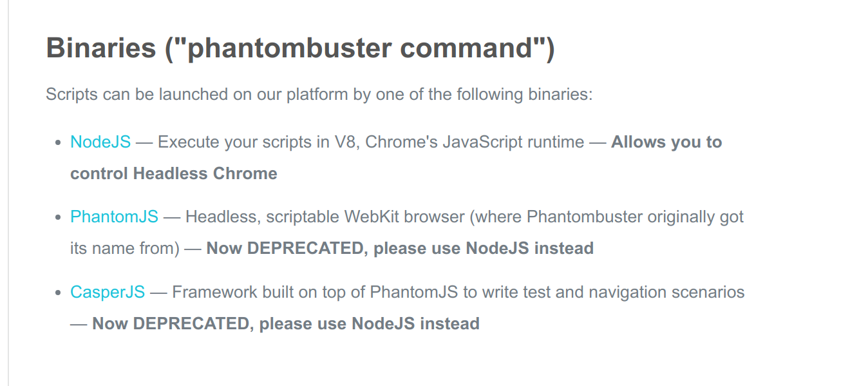Image resolution: width=868 pixels, height=386 pixels.
Task: Click the 'Scripts can be launched' intro sentence
Action: click(319, 95)
